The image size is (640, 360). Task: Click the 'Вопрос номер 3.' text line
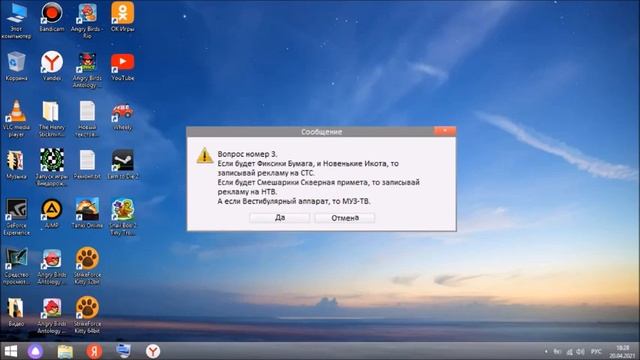(x=247, y=154)
